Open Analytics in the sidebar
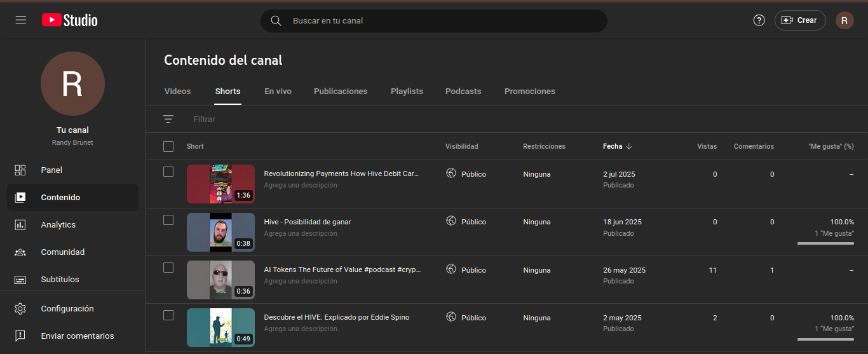868x354 pixels. point(72,225)
